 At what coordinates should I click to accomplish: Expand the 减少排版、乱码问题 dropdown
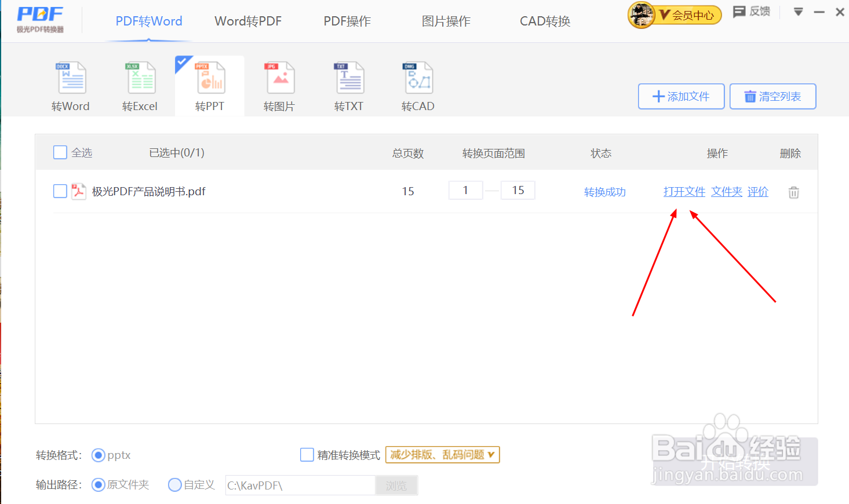(443, 455)
